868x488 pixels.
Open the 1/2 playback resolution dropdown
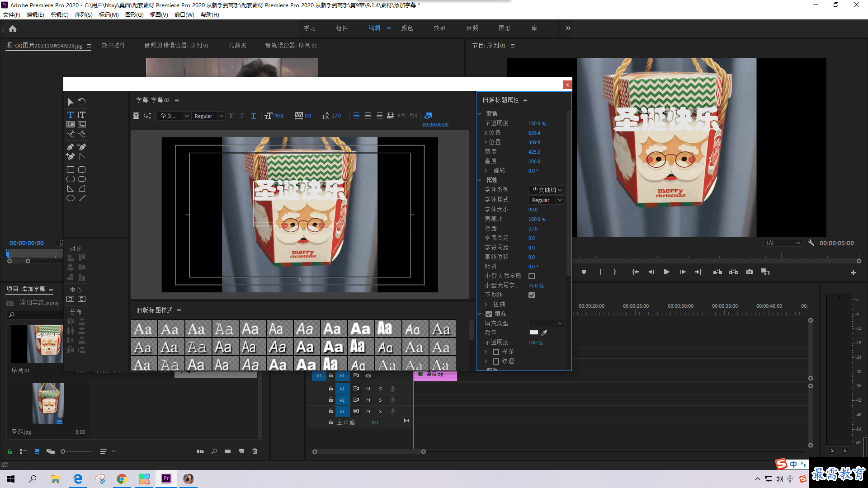pyautogui.click(x=783, y=243)
